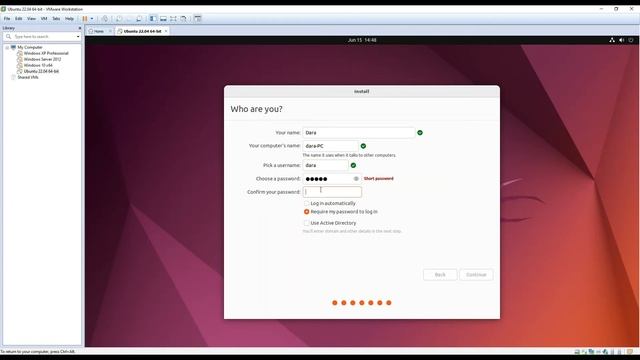The image size is (640, 360).
Task: Click the green check beside computer's name
Action: coord(363,146)
